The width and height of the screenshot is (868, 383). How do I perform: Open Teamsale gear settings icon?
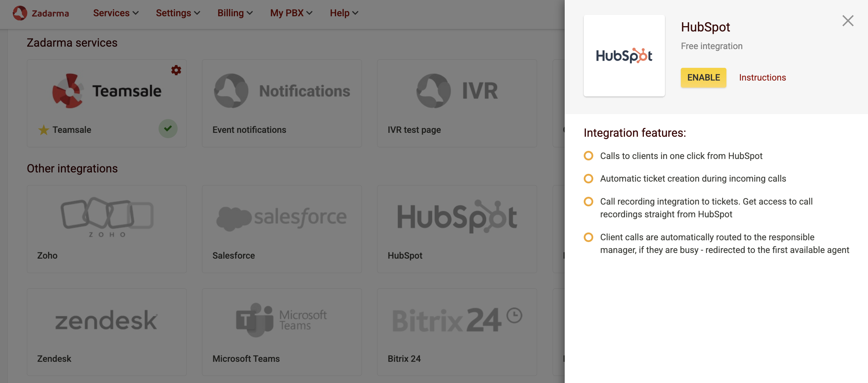(176, 70)
